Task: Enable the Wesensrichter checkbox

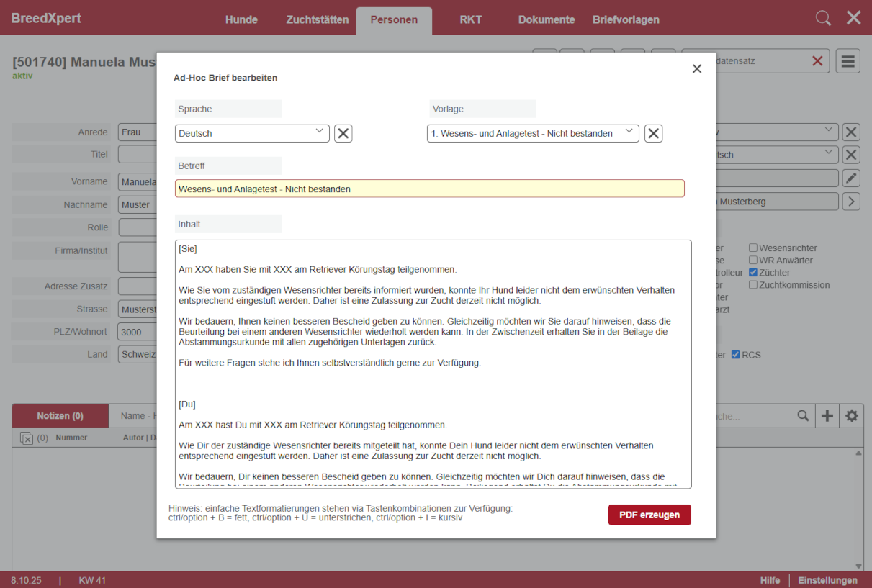Action: (753, 248)
